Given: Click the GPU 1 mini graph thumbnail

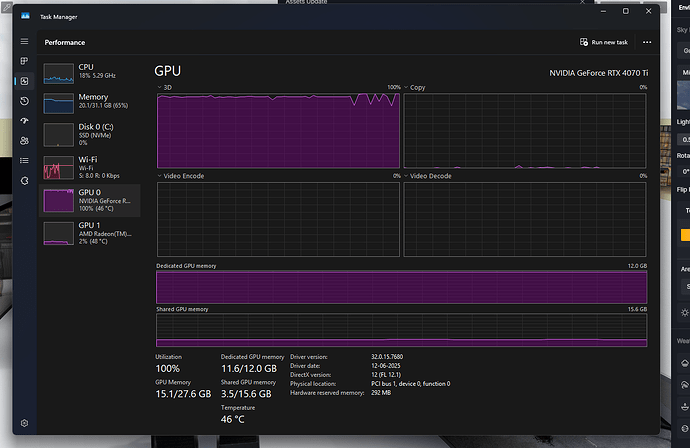Looking at the screenshot, I should pos(59,233).
